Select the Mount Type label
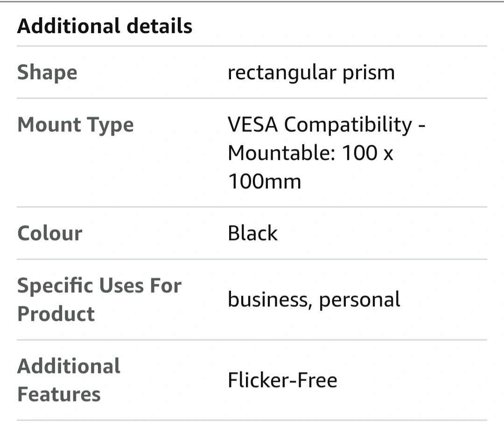This screenshot has height=422, width=504. pyautogui.click(x=75, y=125)
